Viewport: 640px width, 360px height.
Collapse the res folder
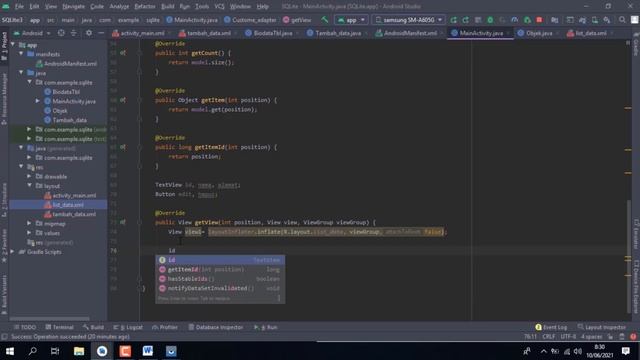pyautogui.click(x=21, y=167)
